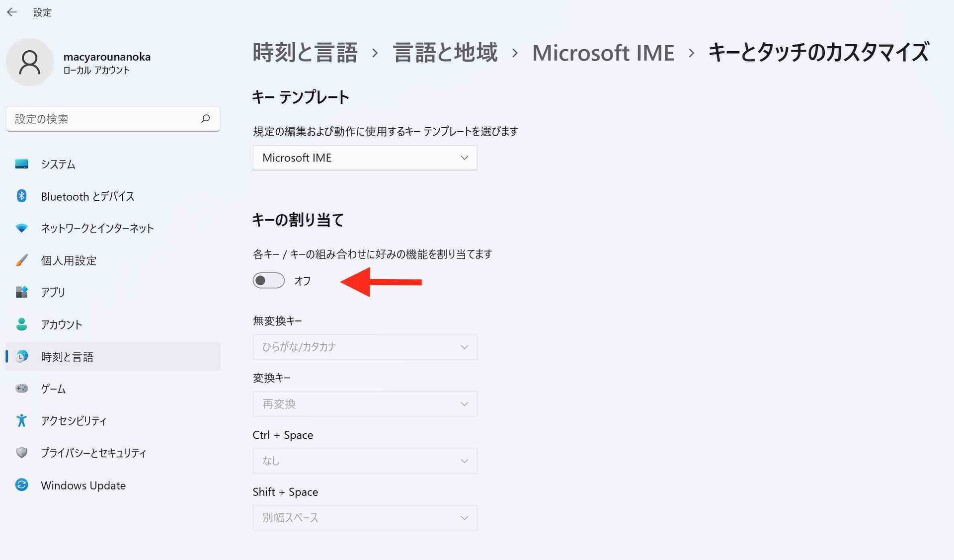
Task: Click the Ctrl + Space label
Action: [x=283, y=435]
